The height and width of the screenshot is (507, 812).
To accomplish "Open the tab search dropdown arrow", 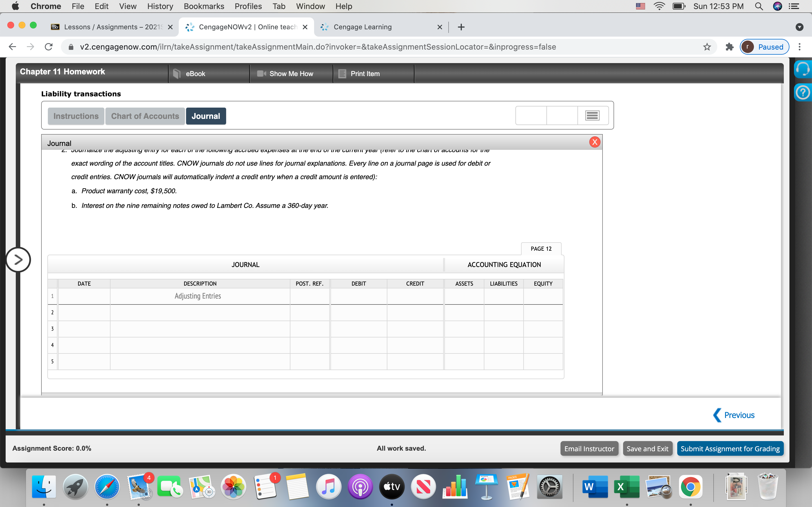I will (x=800, y=27).
